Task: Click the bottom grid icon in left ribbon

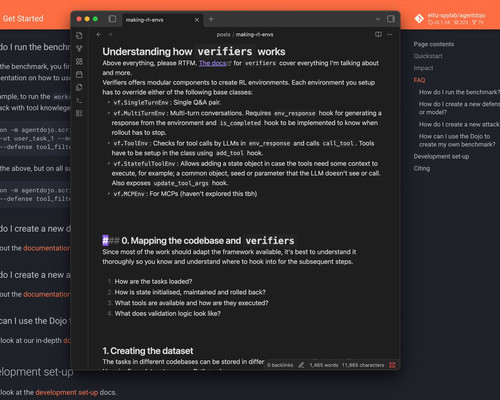Action: click(79, 113)
